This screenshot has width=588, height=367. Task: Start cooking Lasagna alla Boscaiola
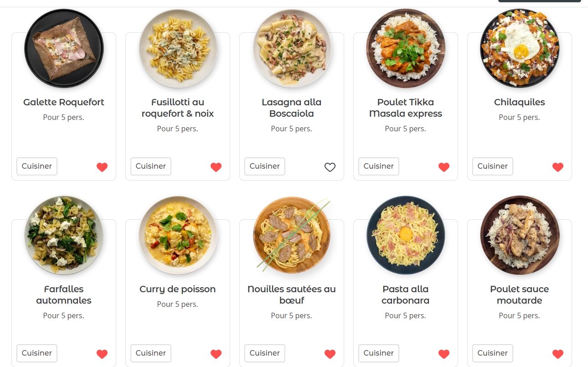coord(265,166)
